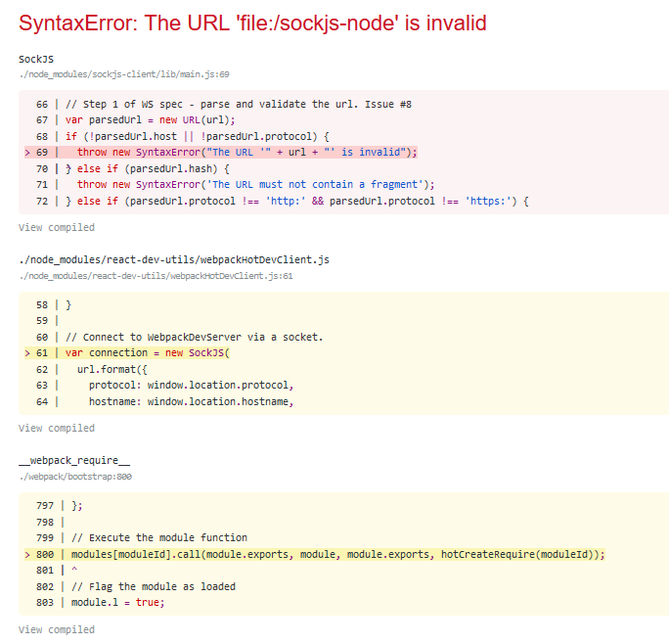Click View compiled under webpackHotDevClient frame
Screen dimensions: 669x644
57,428
